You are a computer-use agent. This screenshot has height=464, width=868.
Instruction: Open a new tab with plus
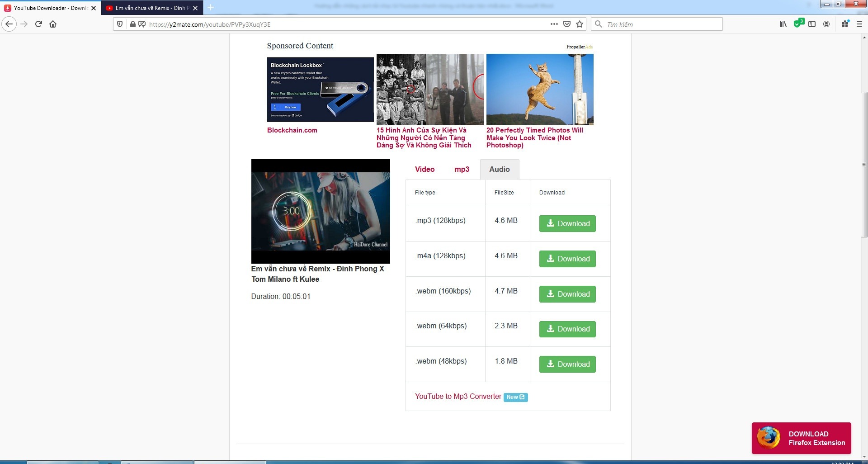tap(211, 8)
